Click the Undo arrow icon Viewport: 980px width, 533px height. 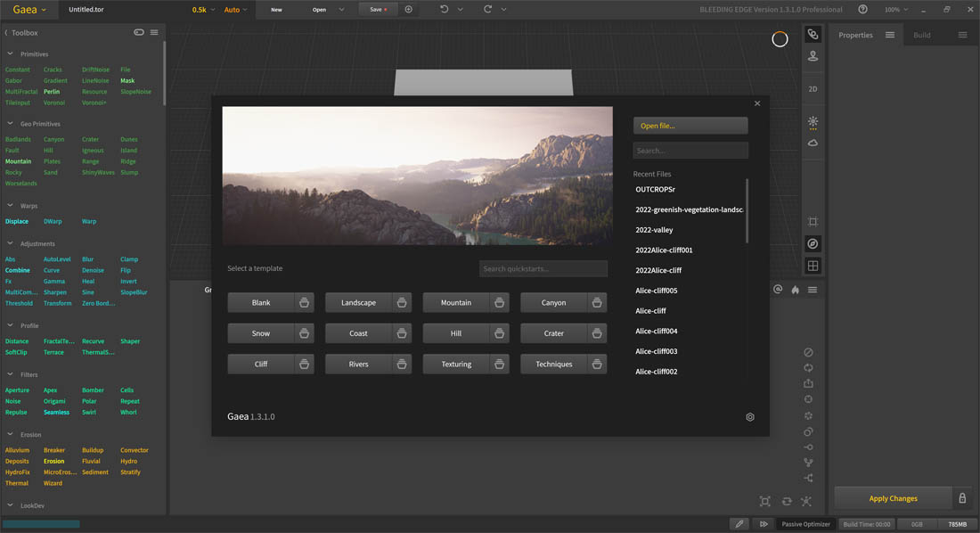coord(445,10)
